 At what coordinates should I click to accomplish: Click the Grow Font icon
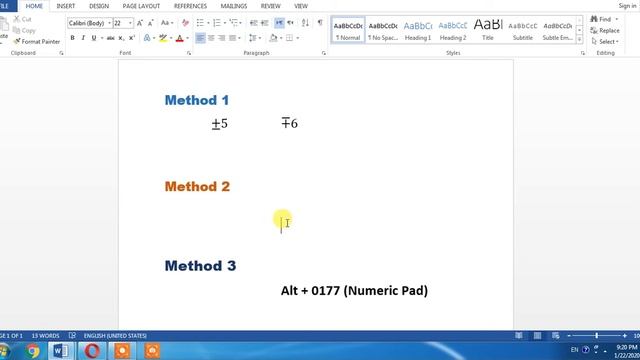140,23
